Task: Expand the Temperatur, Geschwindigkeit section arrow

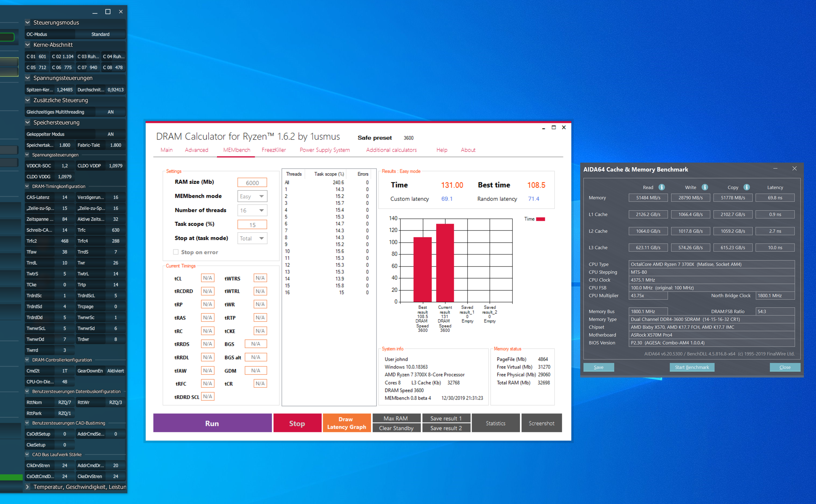Action: tap(28, 487)
